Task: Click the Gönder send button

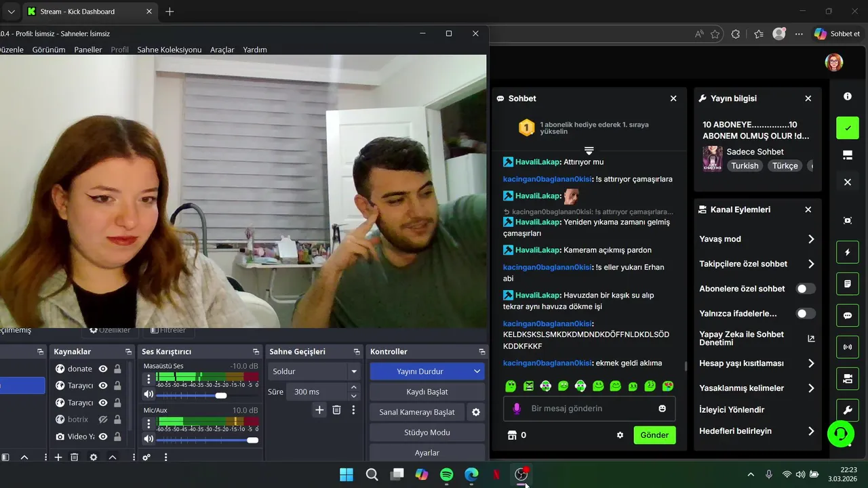Action: (654, 435)
